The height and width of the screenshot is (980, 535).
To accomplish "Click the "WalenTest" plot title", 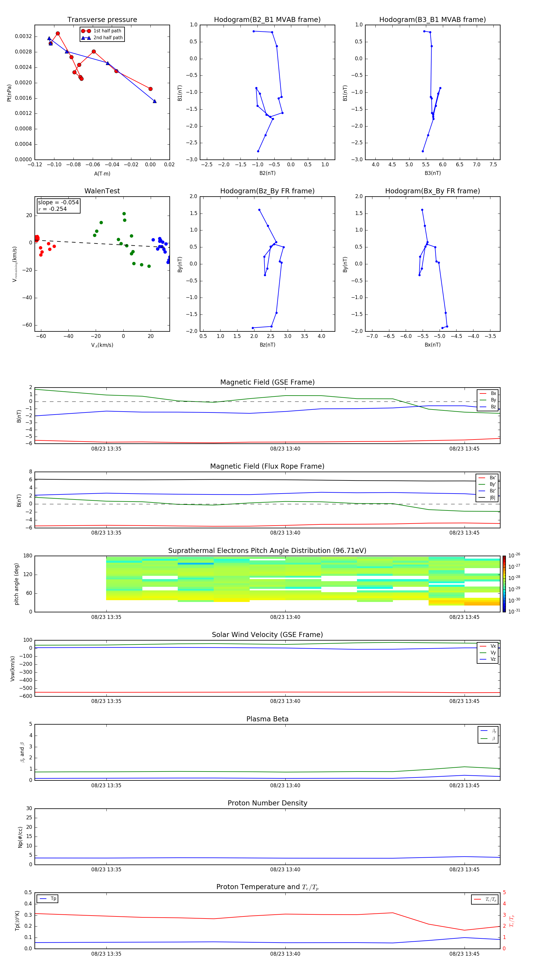I will tap(102, 191).
